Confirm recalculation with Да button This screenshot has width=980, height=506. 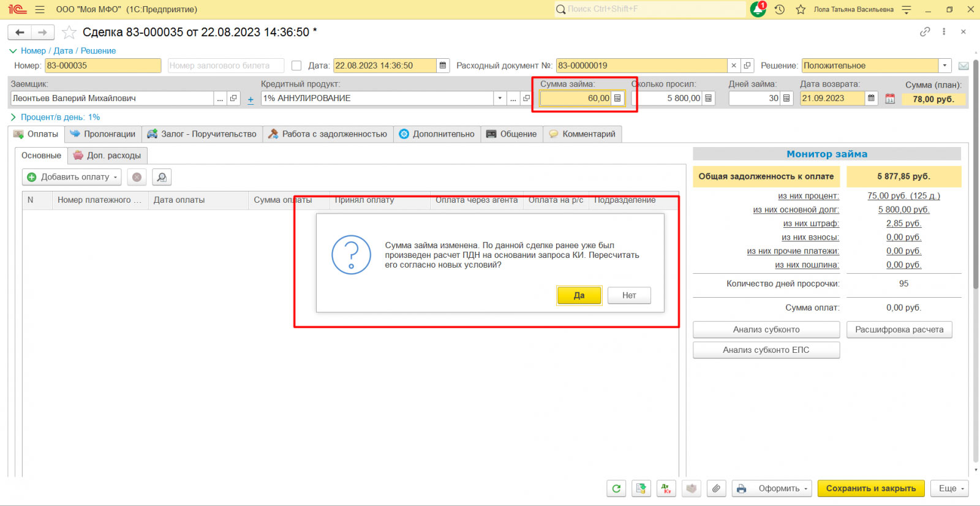coord(579,295)
